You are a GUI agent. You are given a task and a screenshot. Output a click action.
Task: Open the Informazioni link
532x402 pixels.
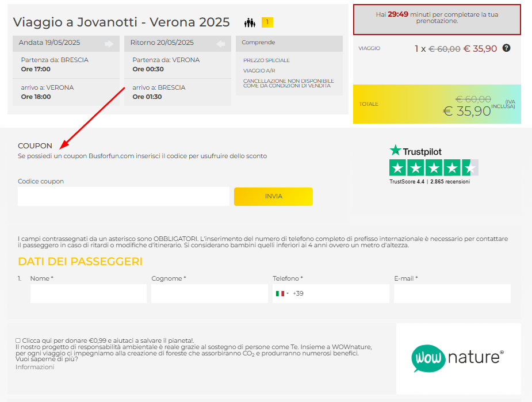point(35,367)
